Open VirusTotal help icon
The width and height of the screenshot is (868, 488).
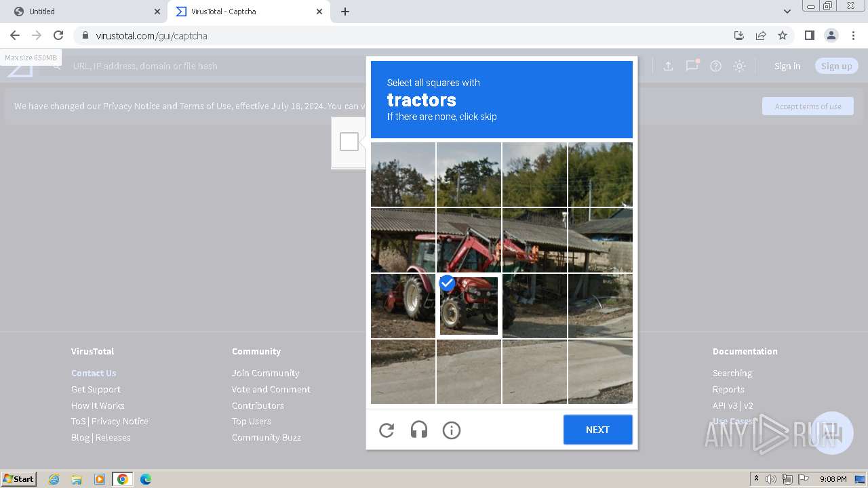715,66
